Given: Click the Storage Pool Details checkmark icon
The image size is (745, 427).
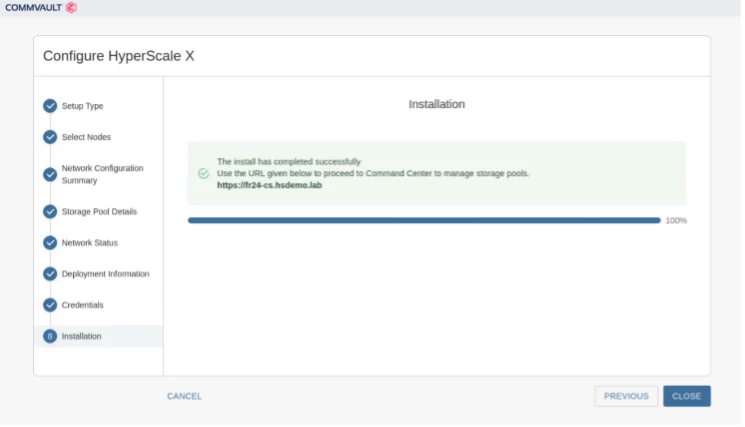Looking at the screenshot, I should click(50, 211).
